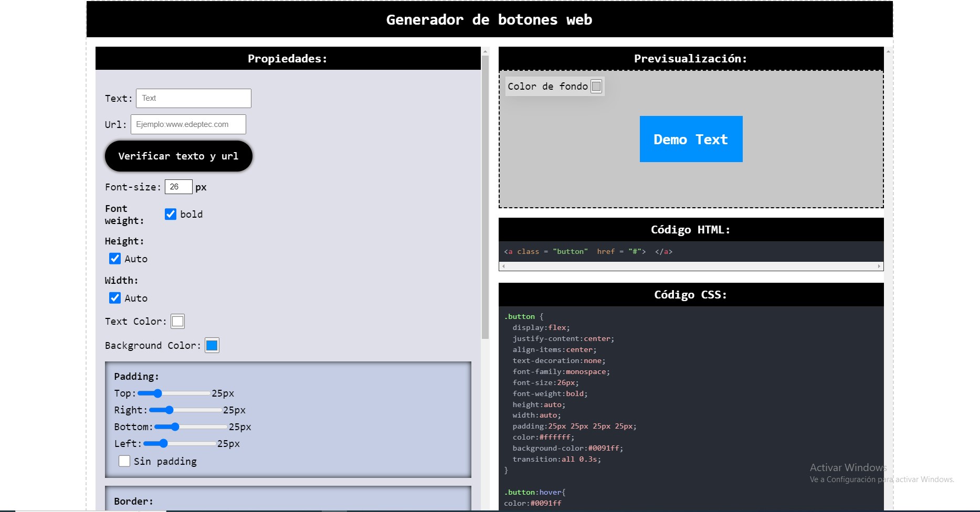Click the right arrow of the HTML code scrollbar
Screen dimensions: 980x512
pyautogui.click(x=879, y=266)
